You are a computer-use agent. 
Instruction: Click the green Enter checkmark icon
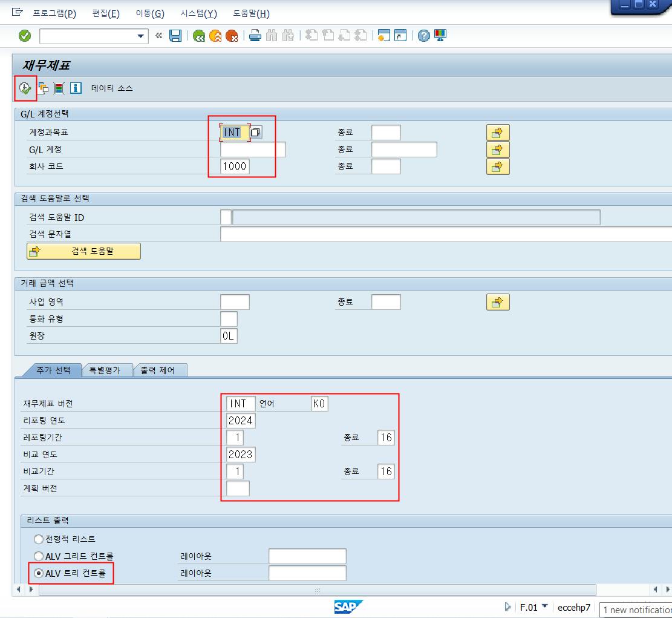25,36
